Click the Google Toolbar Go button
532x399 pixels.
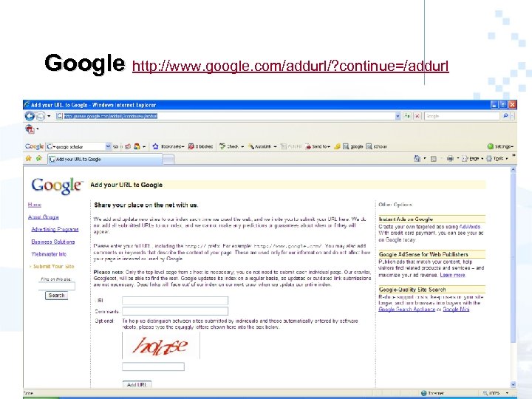click(x=115, y=146)
